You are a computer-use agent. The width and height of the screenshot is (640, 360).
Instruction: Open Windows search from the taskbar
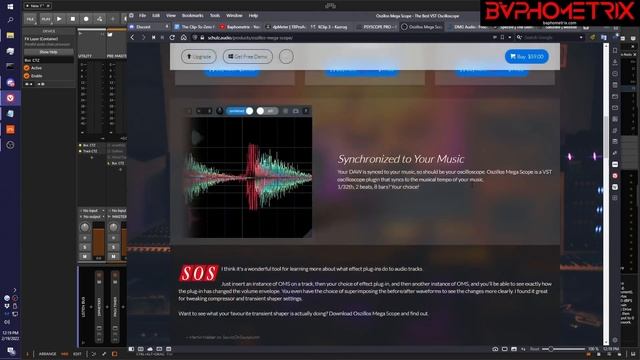click(x=10, y=20)
